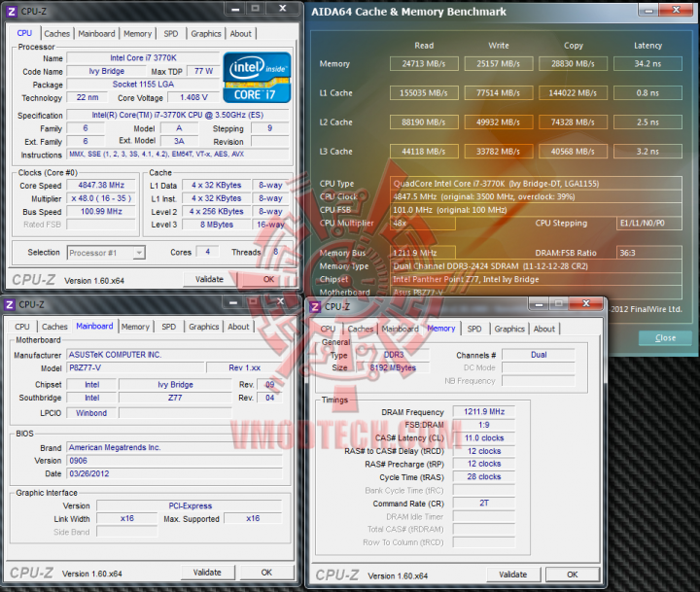Screen dimensions: 700x592
Task: Click the Multiplier x 48.0 value
Action: pyautogui.click(x=101, y=198)
